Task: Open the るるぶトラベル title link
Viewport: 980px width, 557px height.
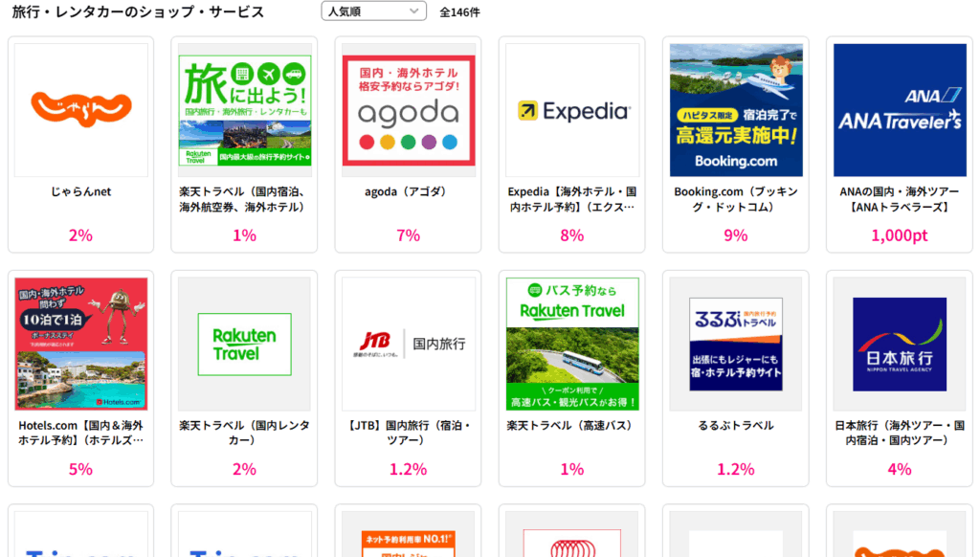Action: coord(736,426)
